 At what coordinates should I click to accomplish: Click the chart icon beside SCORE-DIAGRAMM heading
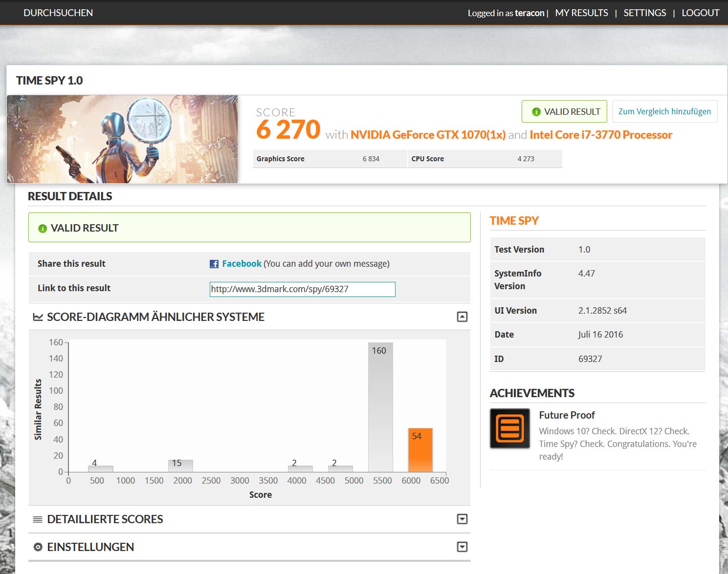[38, 317]
